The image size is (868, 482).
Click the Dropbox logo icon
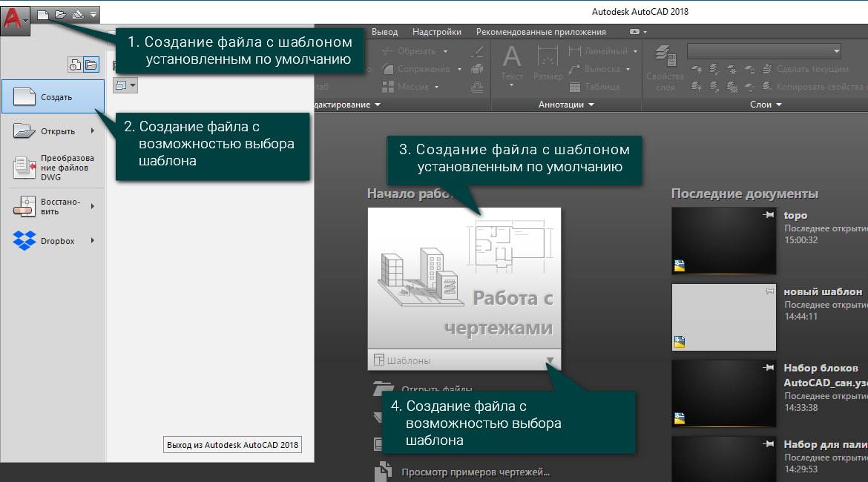tap(24, 241)
